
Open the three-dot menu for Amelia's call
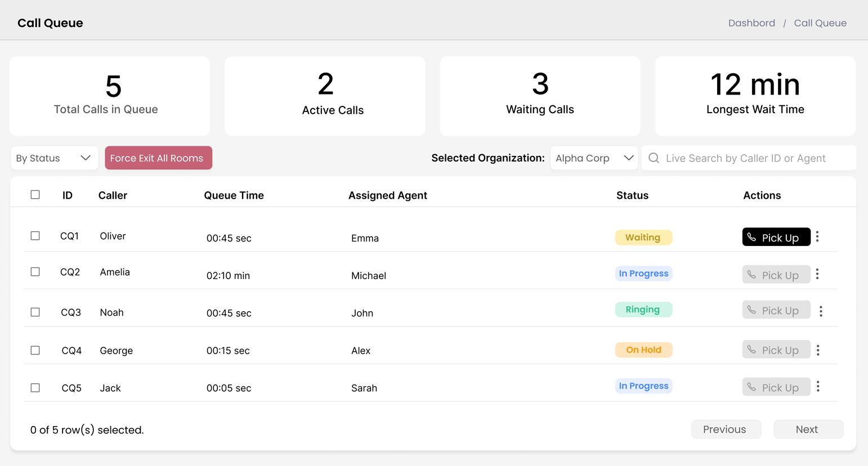pyautogui.click(x=817, y=274)
